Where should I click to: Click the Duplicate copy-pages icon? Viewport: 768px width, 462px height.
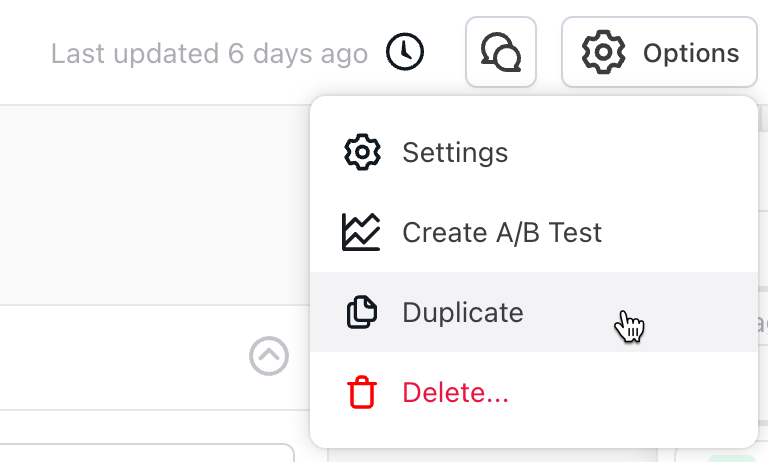(361, 312)
